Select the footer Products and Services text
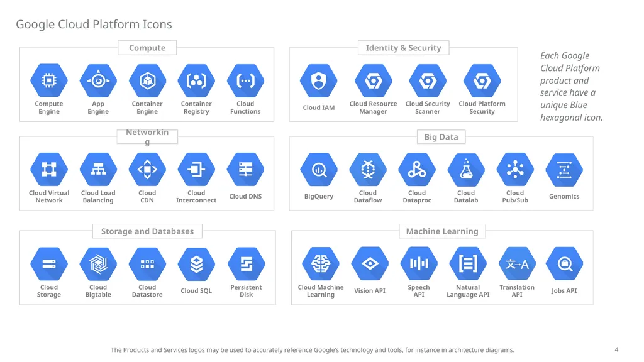This screenshot has height=362, width=644. (x=313, y=350)
